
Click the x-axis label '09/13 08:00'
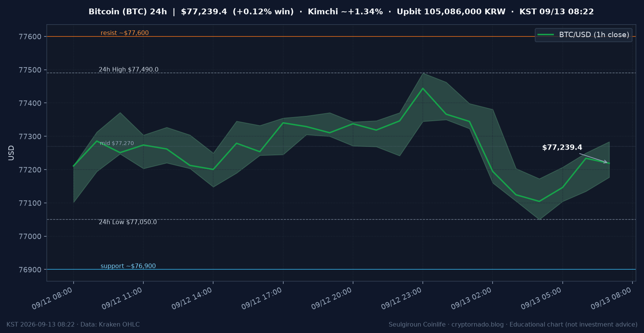(611, 298)
